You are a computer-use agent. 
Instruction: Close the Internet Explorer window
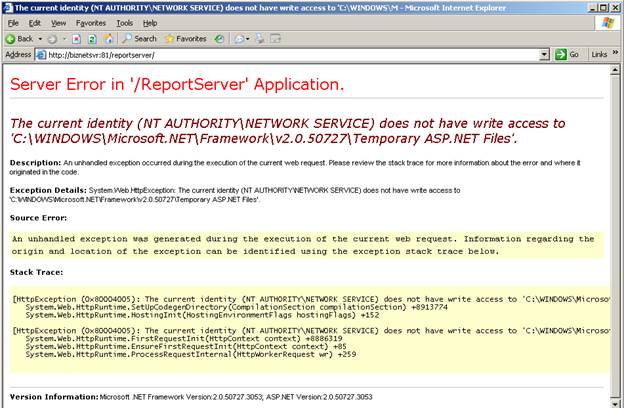[615, 8]
